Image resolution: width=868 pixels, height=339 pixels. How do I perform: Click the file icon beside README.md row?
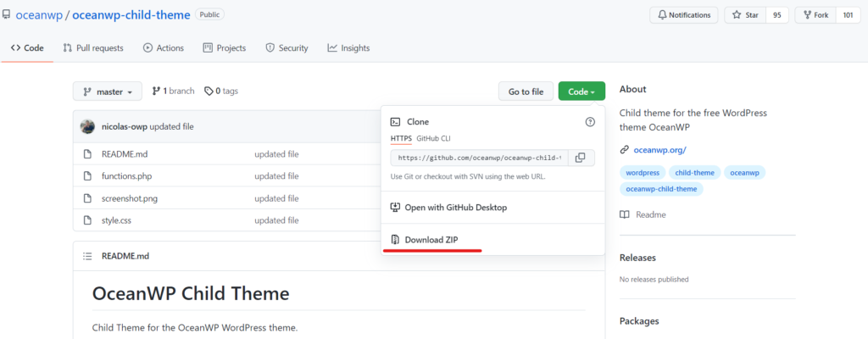(87, 154)
